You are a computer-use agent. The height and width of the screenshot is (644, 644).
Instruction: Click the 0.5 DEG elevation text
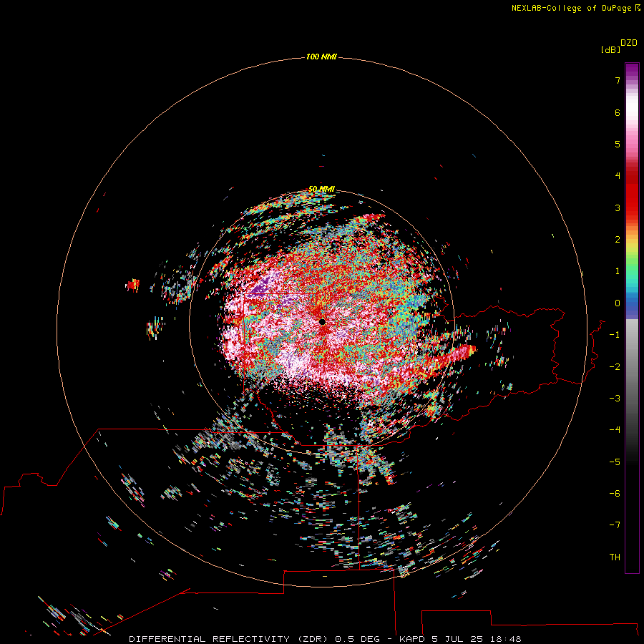pos(357,639)
